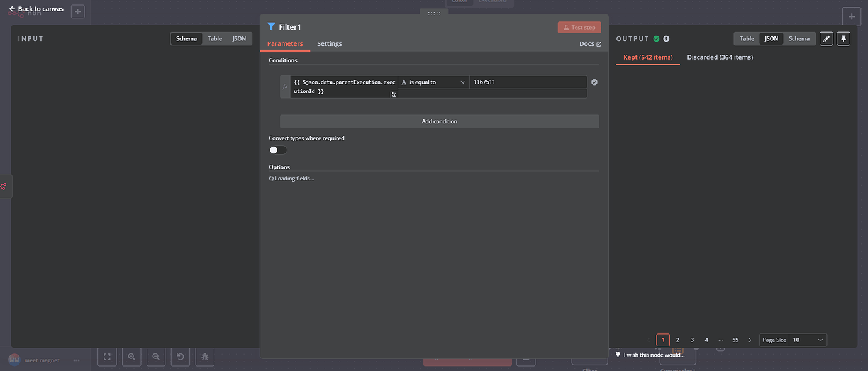Toggle the checkmark on the condition row
Viewport: 868px width, 371px height.
[x=593, y=82]
